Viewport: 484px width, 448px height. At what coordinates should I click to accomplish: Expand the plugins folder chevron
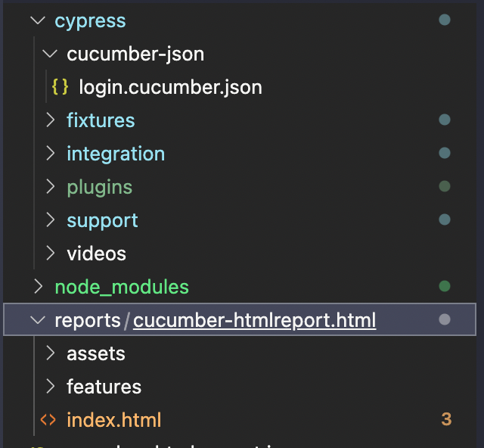51,187
